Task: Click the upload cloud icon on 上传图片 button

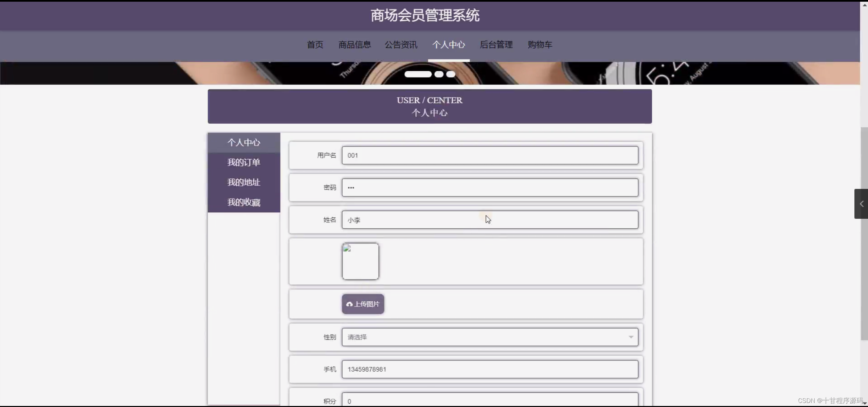Action: coord(349,304)
